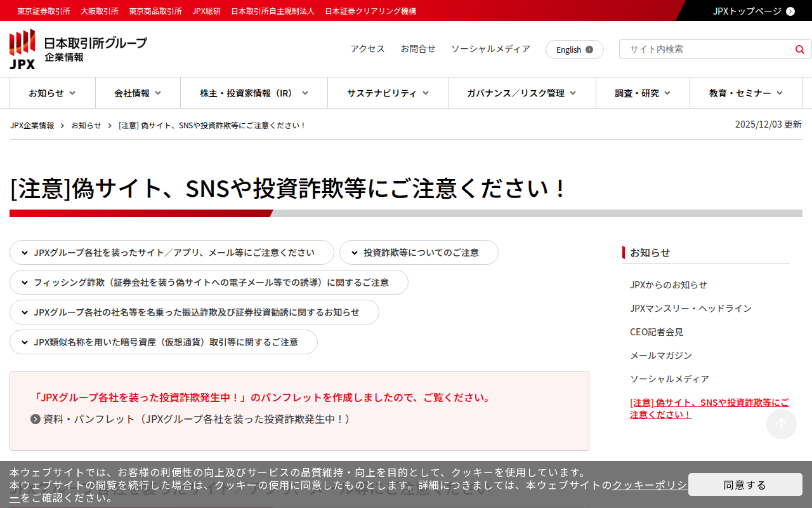Switch site language to English
This screenshot has height=508, width=812.
click(x=575, y=50)
